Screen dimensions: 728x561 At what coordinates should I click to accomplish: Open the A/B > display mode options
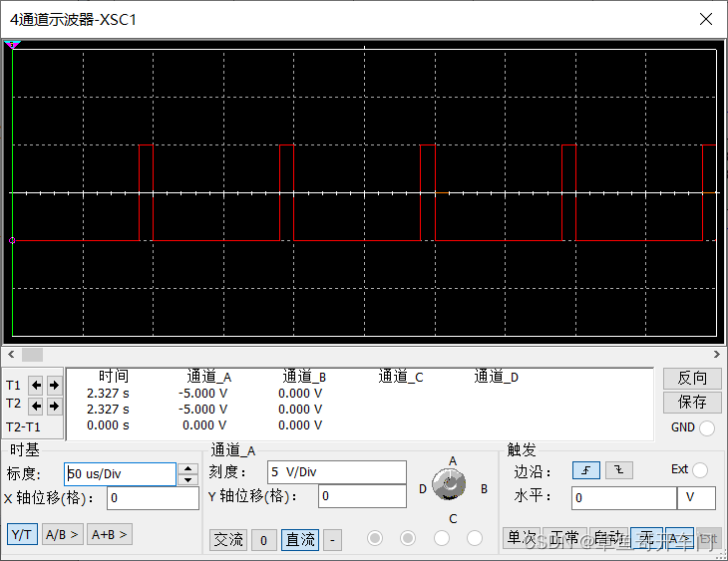[63, 534]
